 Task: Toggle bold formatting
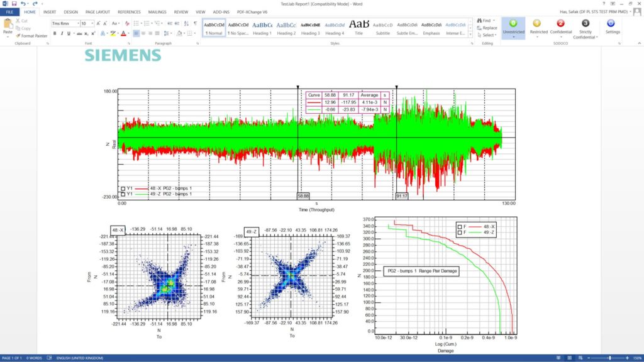click(x=55, y=33)
